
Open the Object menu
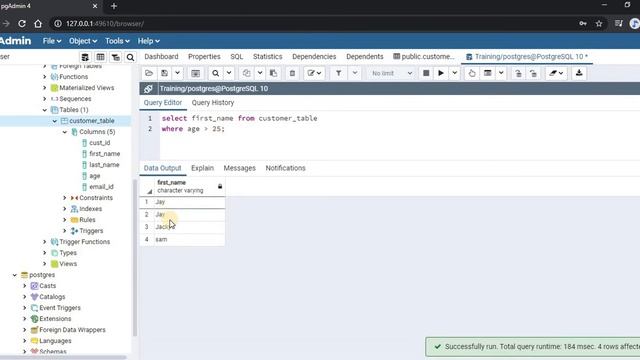point(83,41)
